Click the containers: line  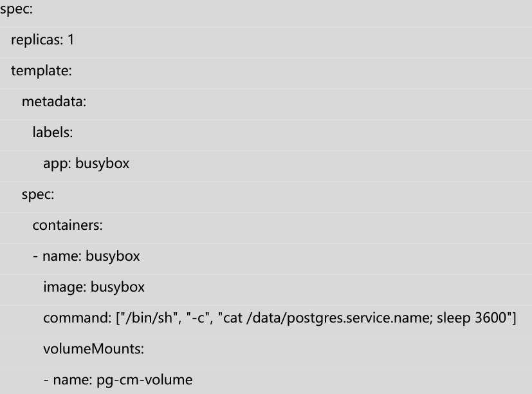[68, 225]
